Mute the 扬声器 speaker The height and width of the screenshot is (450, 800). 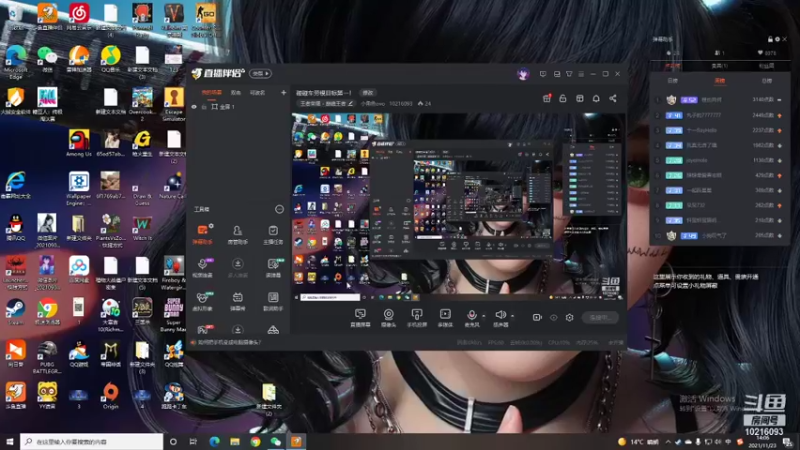(501, 318)
